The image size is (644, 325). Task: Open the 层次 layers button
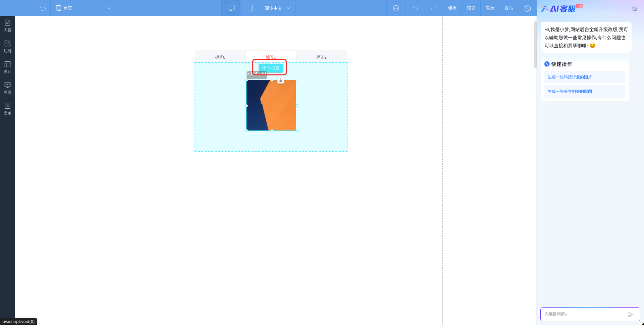pos(490,8)
